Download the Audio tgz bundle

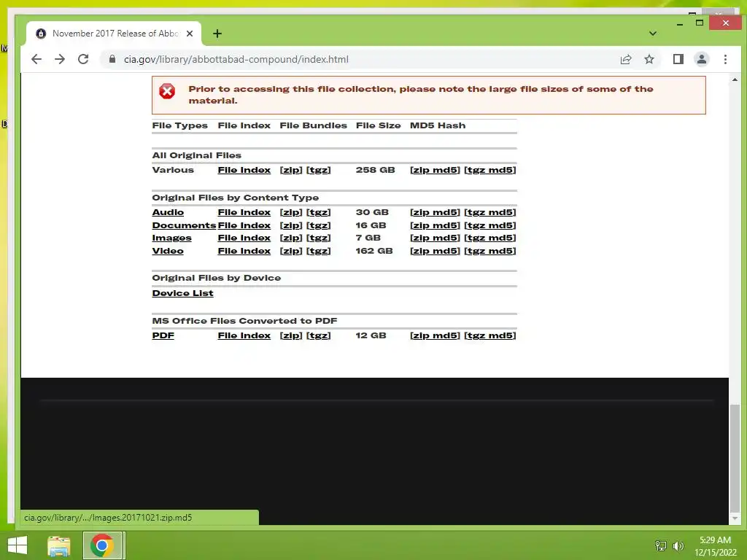coord(318,212)
